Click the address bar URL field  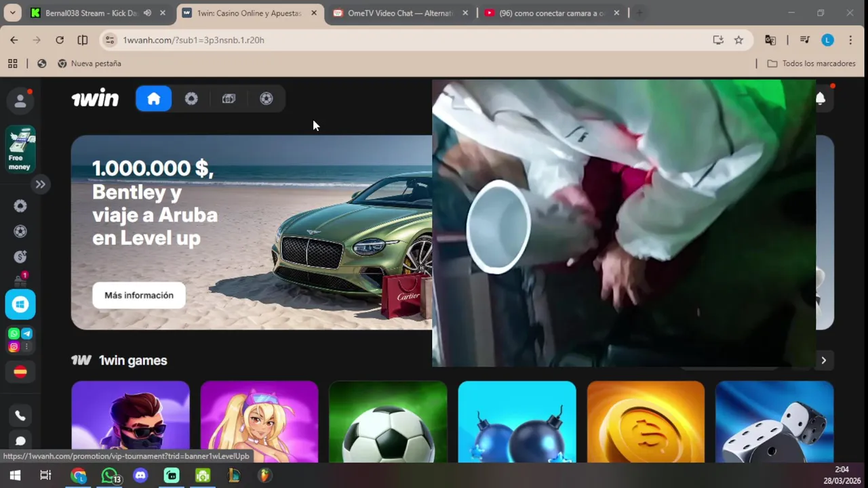(x=425, y=40)
